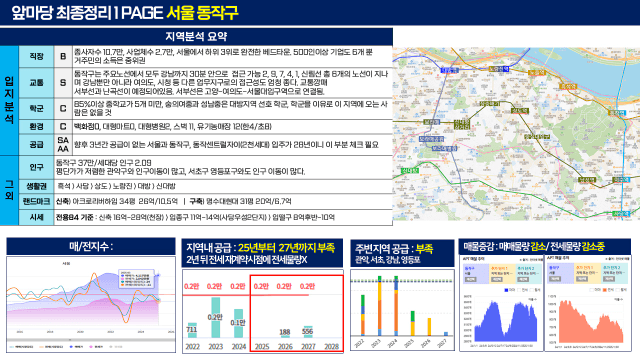
Task: Click the purple 동작구 card in the blue 매매 chart
Action: coord(476,273)
